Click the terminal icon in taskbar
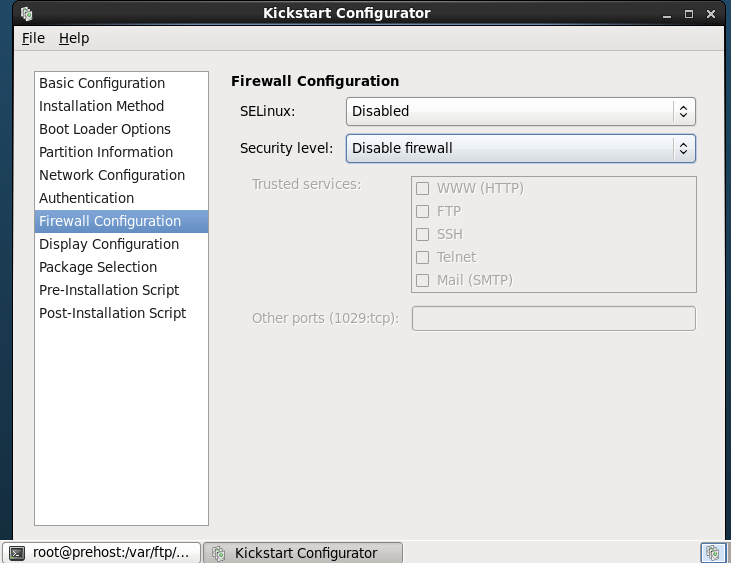The image size is (731, 563). coord(17,553)
